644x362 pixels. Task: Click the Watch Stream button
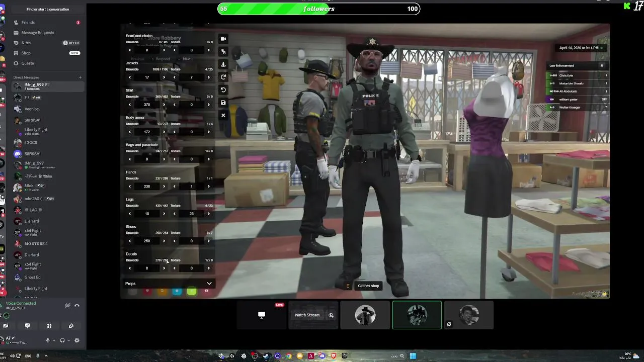pyautogui.click(x=307, y=315)
